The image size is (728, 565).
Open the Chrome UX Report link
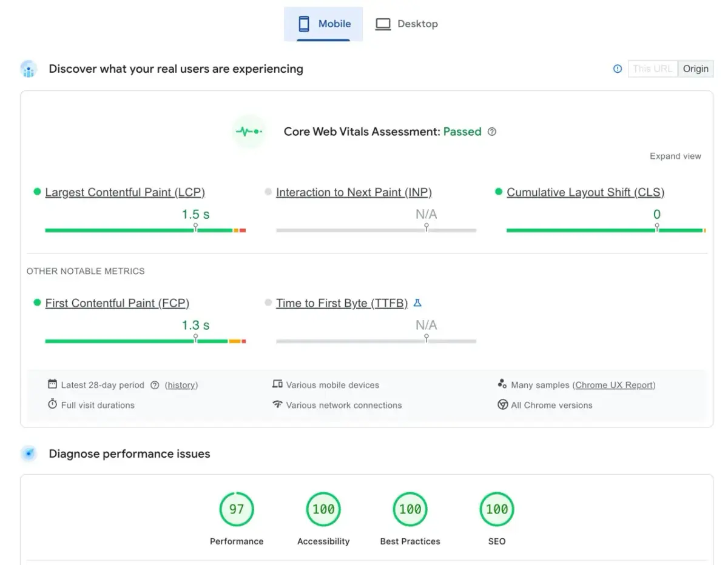click(x=615, y=385)
